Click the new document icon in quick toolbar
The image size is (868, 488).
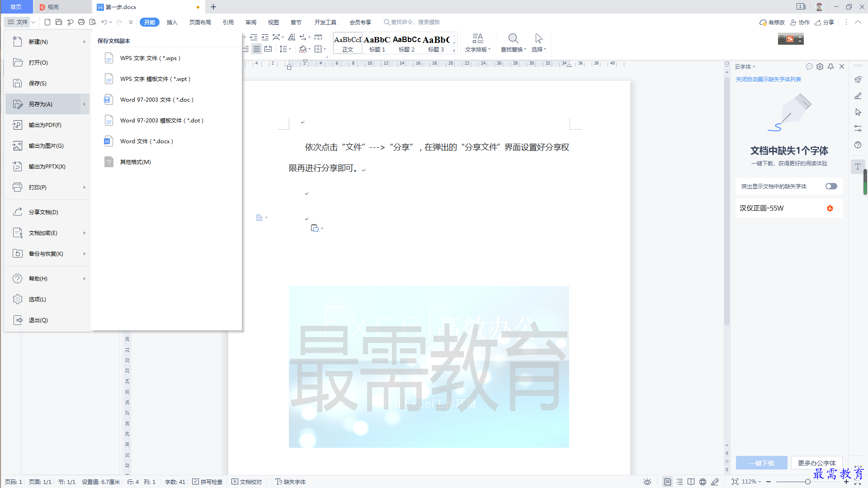coord(47,22)
